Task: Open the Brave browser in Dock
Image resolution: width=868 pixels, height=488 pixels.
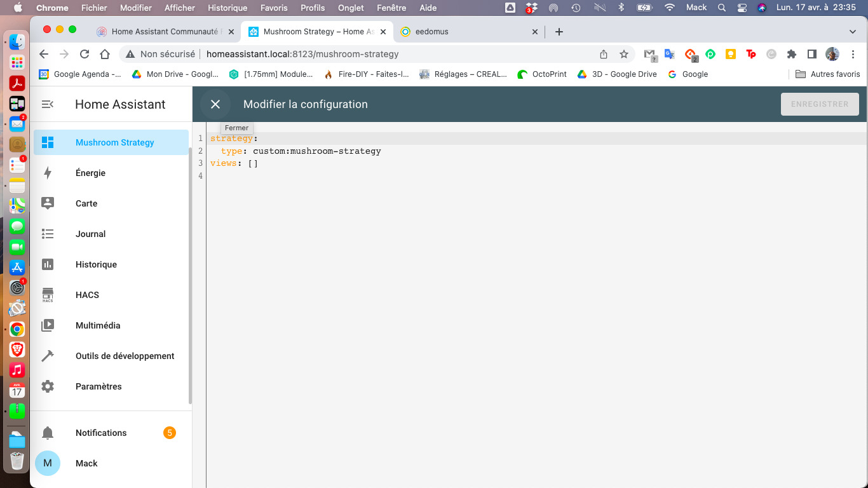Action: tap(17, 349)
